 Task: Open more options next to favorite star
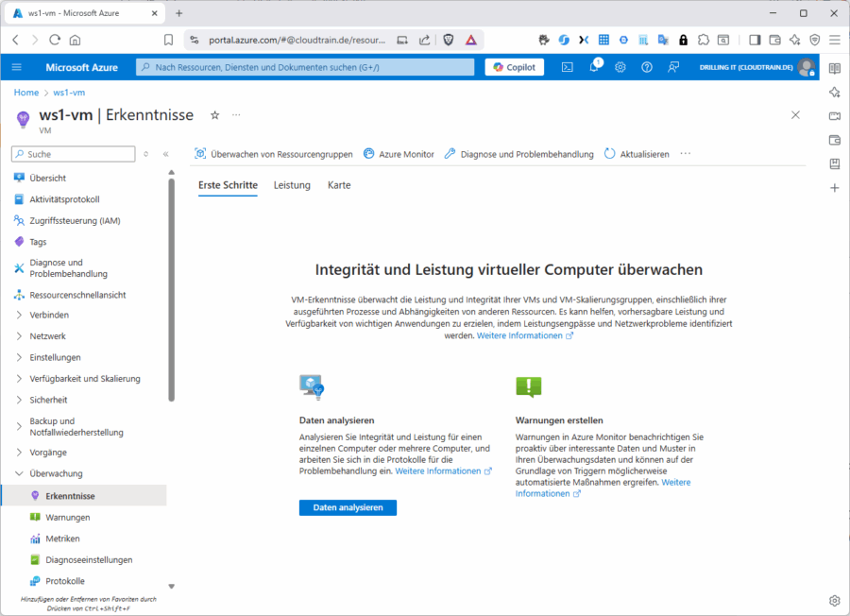point(236,115)
